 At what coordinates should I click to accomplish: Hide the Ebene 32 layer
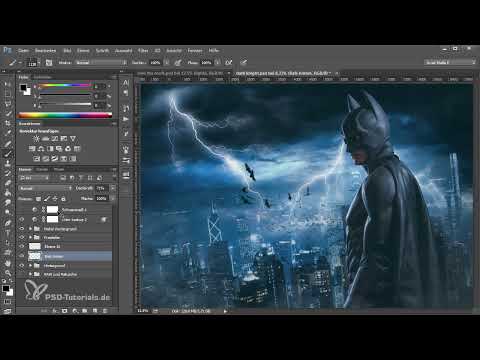pyautogui.click(x=22, y=246)
